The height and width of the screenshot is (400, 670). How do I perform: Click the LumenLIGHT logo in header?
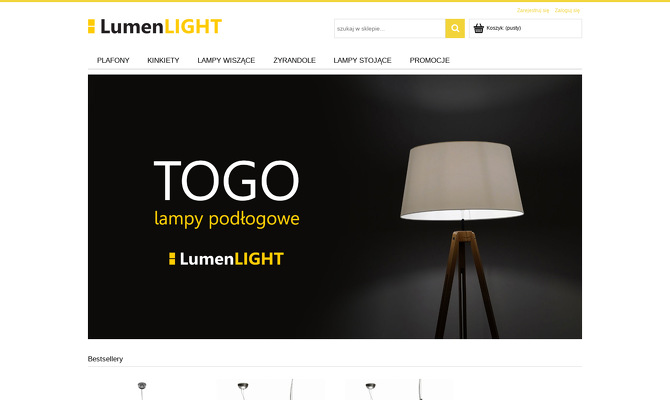(155, 26)
